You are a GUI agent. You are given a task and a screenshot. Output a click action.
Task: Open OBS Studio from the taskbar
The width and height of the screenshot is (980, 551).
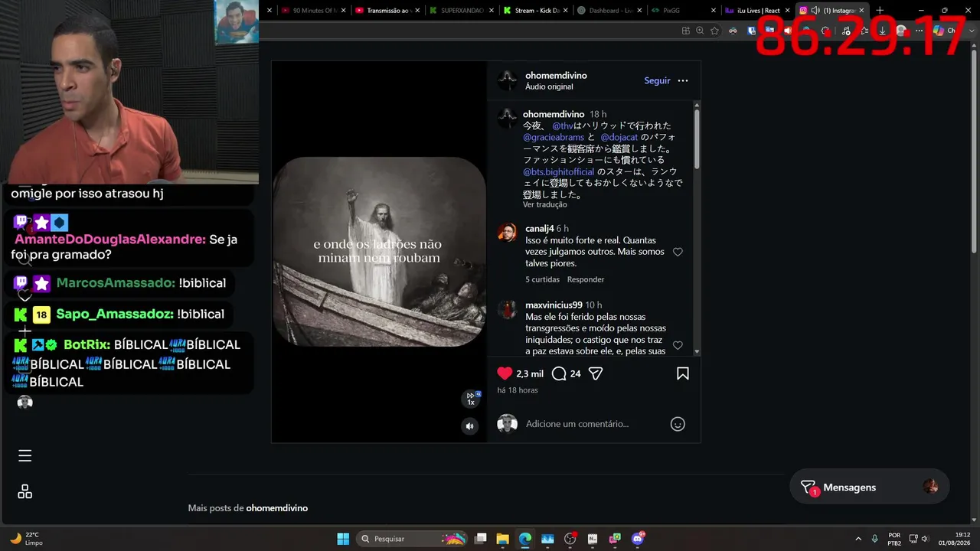pos(570,539)
